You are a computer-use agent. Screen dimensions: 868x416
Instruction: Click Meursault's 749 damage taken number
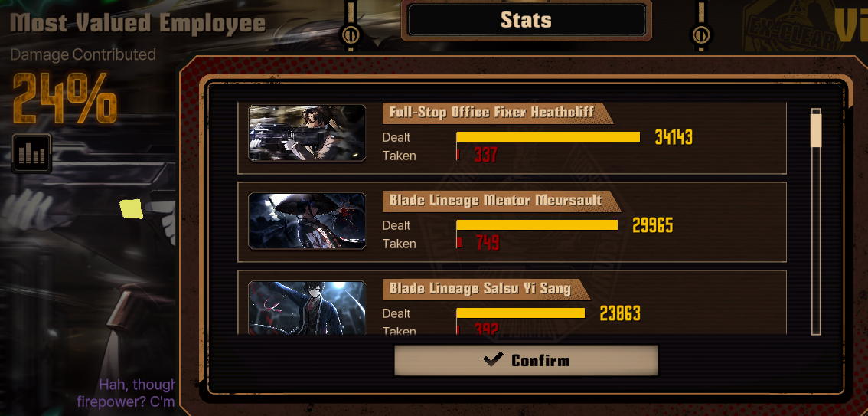[487, 243]
